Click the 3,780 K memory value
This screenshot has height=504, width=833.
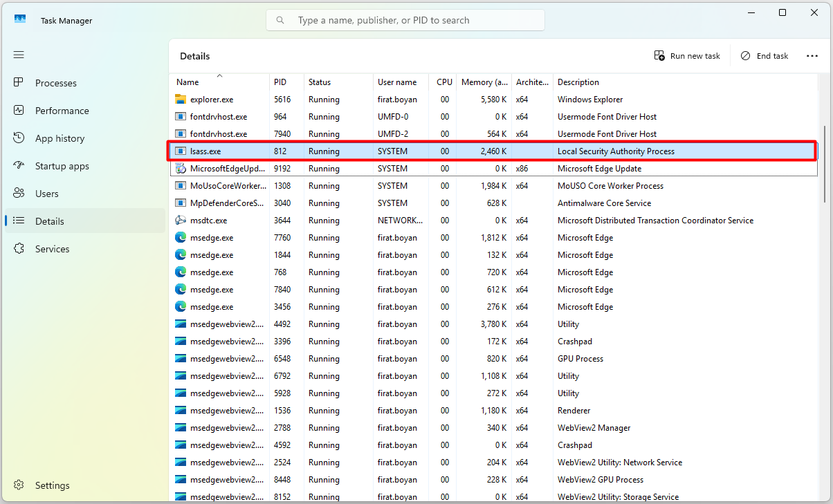click(494, 324)
